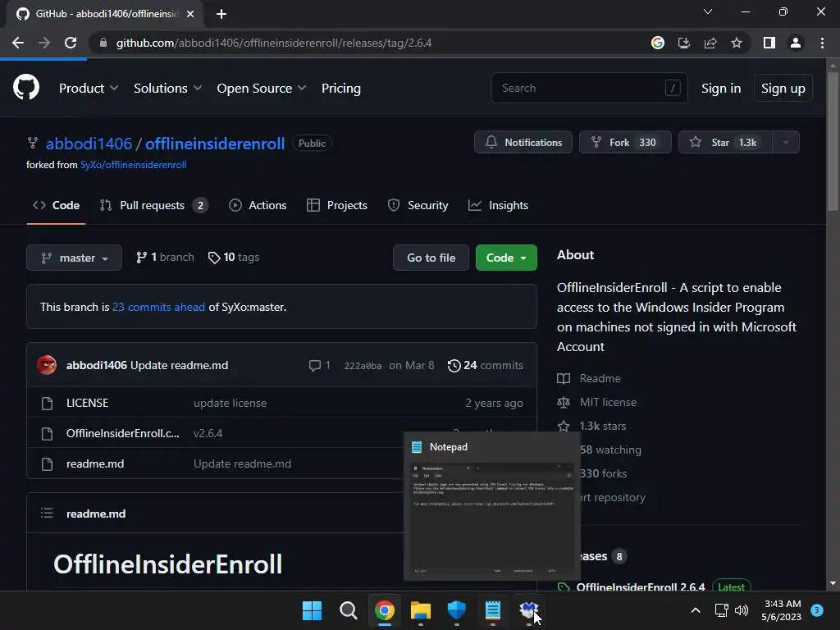
Task: Switch to Code tab
Action: (x=57, y=205)
